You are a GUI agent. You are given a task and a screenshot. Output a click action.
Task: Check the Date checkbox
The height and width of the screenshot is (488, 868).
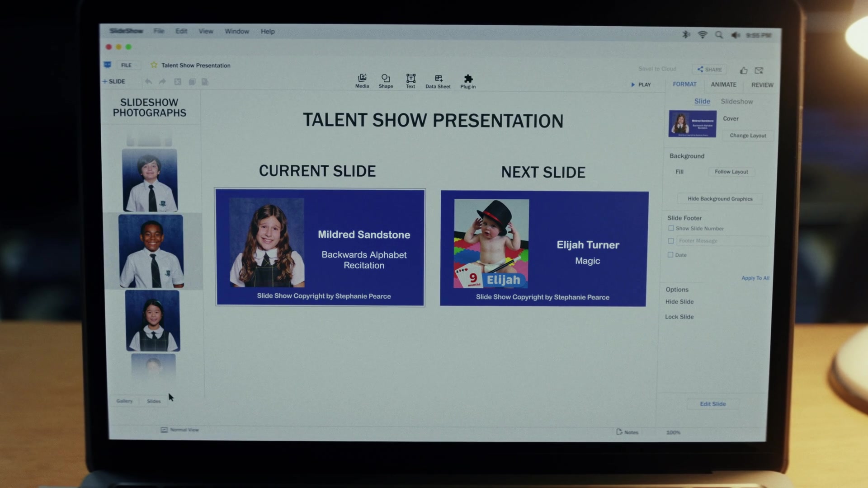(670, 255)
